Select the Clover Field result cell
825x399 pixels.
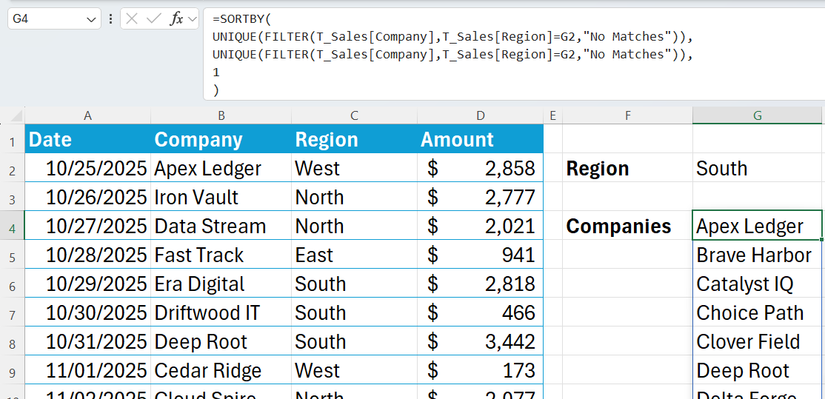click(757, 342)
